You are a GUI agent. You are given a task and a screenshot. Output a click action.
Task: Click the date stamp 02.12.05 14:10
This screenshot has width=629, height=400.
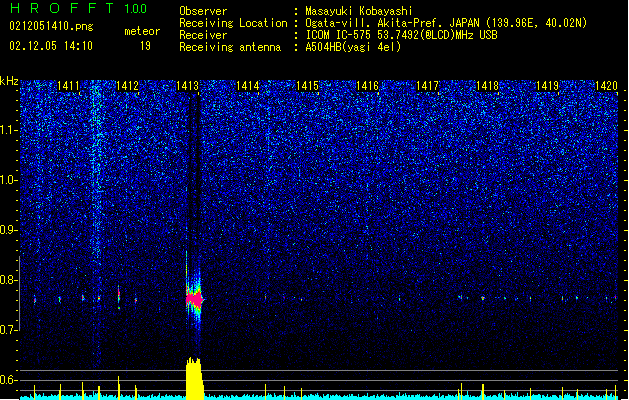(x=51, y=45)
